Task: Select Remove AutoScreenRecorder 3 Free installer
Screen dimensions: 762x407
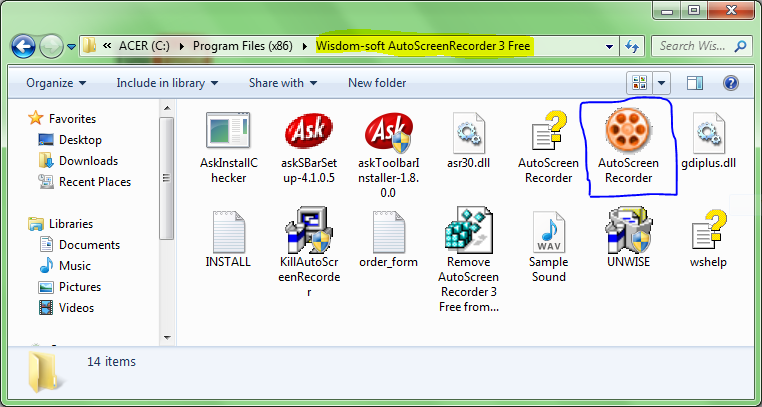Action: [x=468, y=230]
